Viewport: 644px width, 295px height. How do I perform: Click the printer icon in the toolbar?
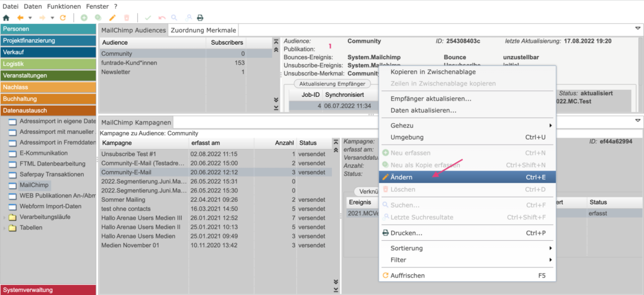tap(200, 18)
